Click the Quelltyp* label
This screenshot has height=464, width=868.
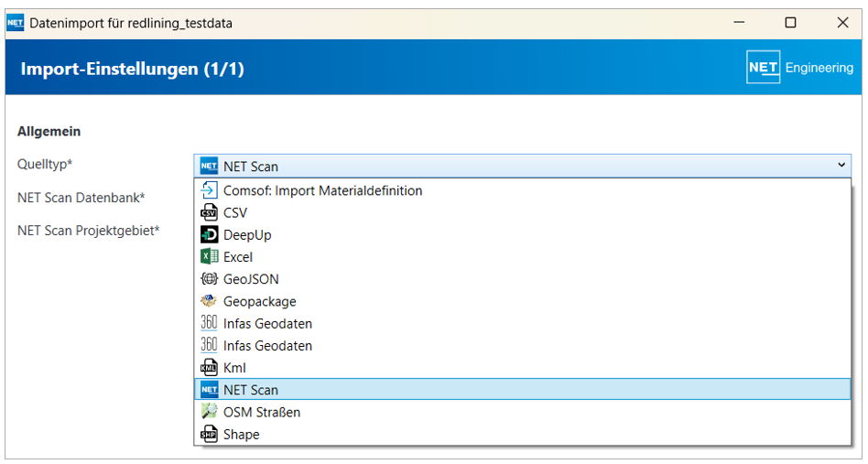45,164
